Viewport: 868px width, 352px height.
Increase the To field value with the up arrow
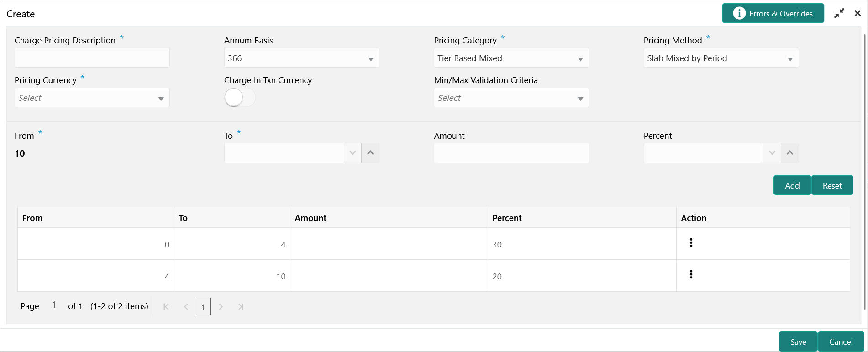pyautogui.click(x=370, y=153)
